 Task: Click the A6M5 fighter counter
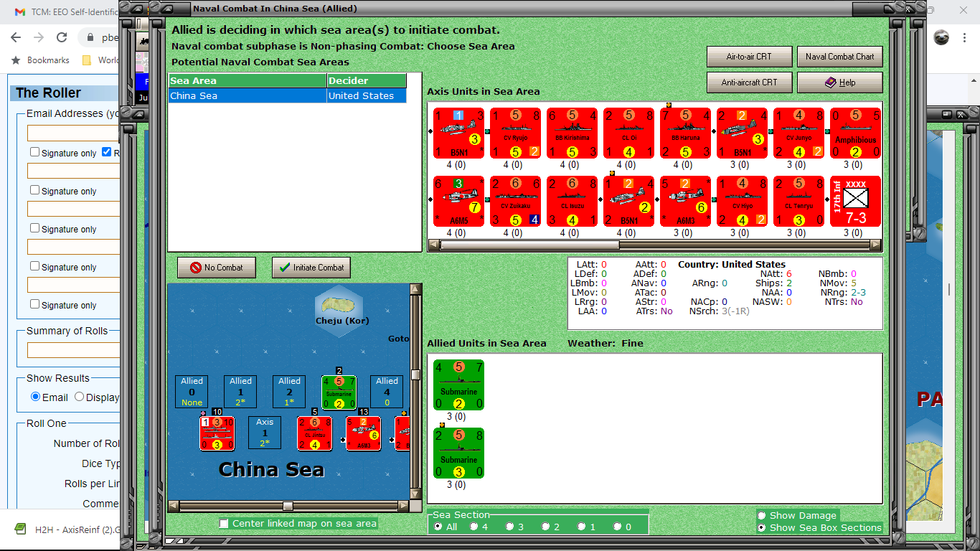tap(458, 202)
